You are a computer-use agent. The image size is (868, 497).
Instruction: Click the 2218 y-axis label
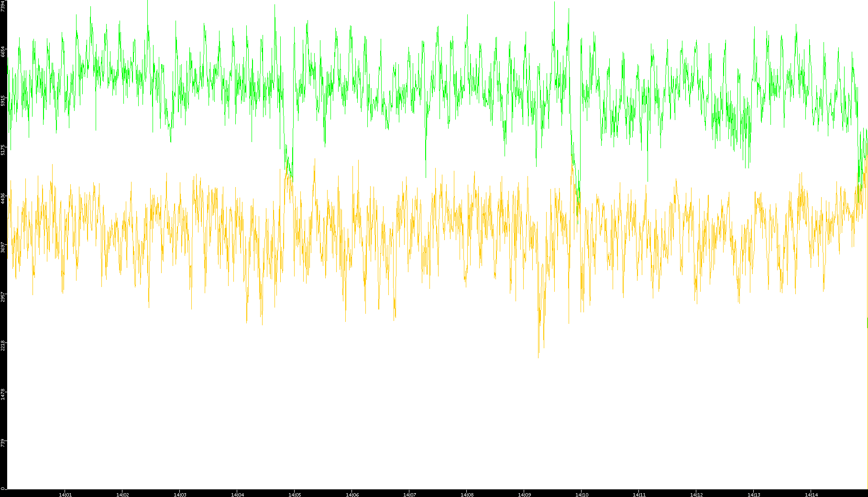(3, 345)
